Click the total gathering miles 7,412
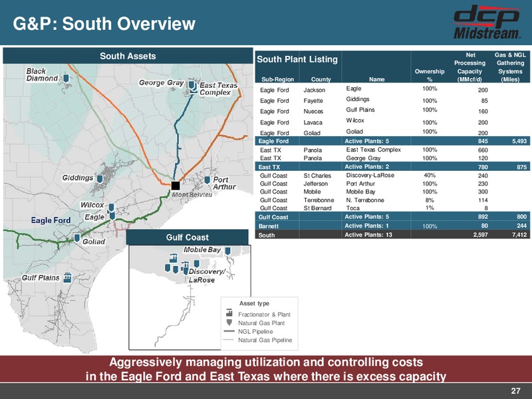532x399 pixels. tap(519, 235)
